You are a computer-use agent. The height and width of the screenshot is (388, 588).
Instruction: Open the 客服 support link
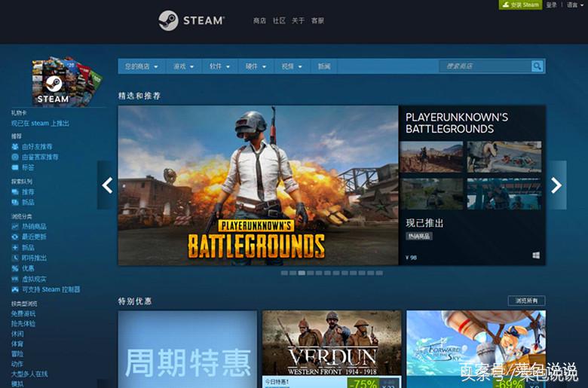tap(317, 20)
